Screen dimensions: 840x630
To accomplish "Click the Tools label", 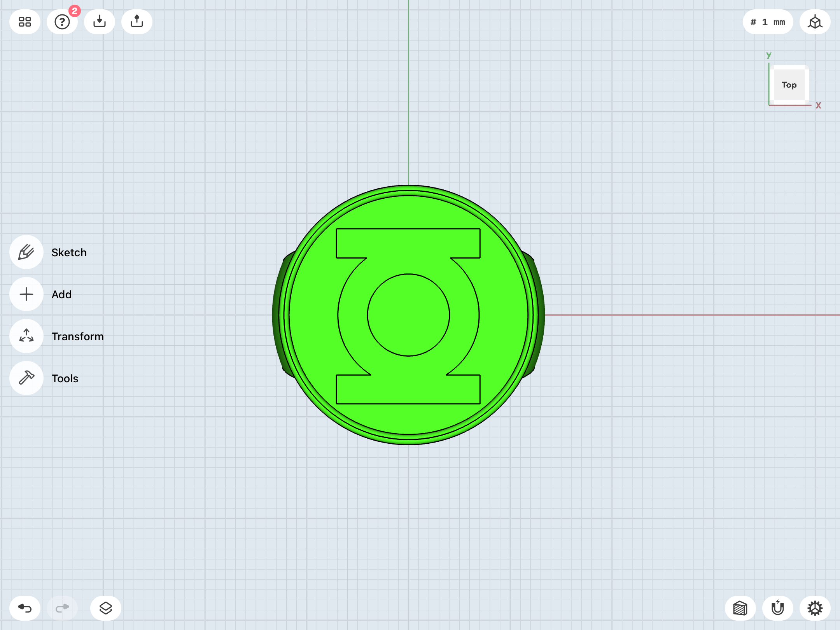I will point(65,378).
